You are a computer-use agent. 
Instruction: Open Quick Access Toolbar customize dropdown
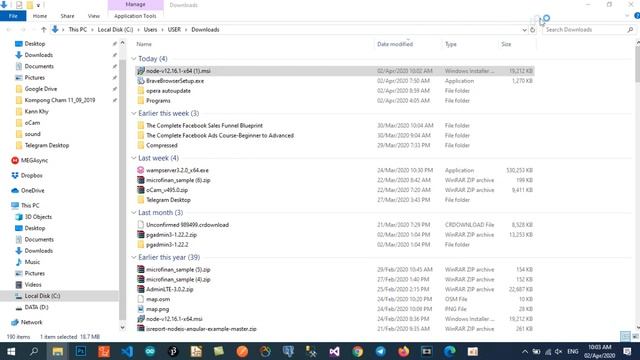(38, 5)
